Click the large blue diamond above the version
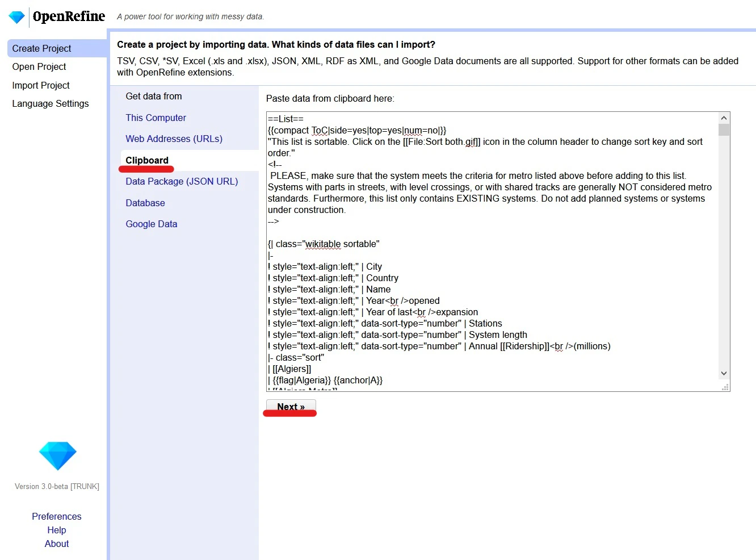 [x=57, y=455]
